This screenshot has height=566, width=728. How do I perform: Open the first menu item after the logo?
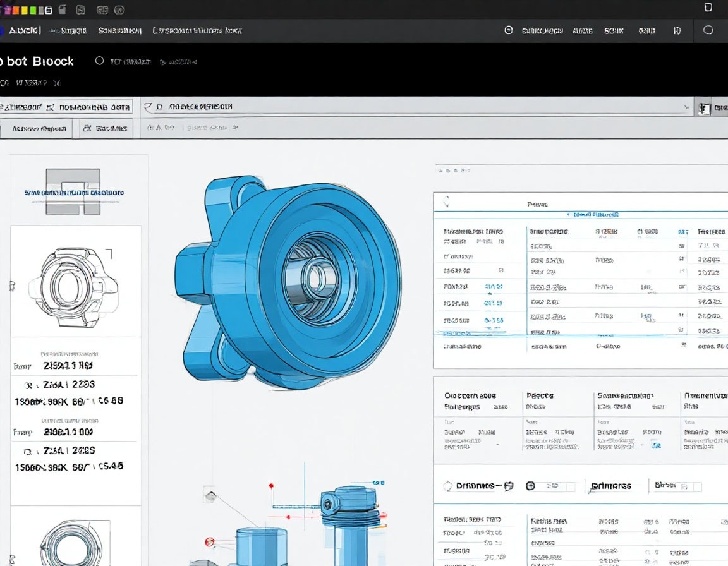(68, 30)
